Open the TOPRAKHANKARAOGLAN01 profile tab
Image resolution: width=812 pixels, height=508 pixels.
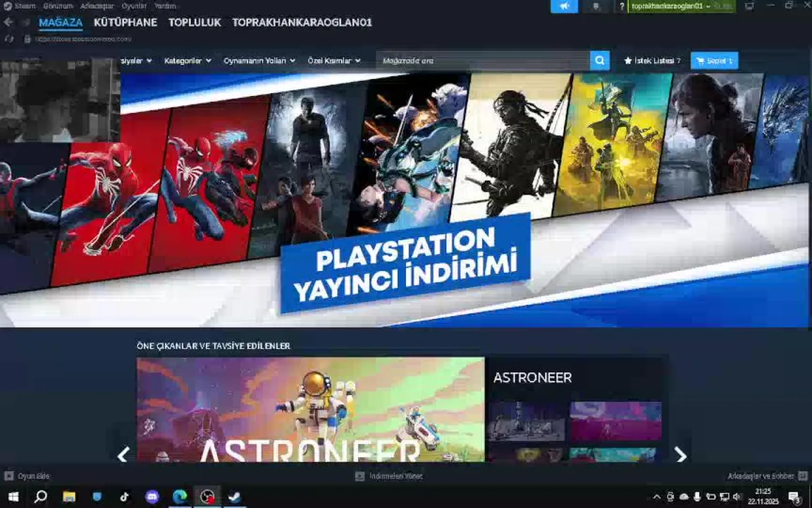click(302, 23)
